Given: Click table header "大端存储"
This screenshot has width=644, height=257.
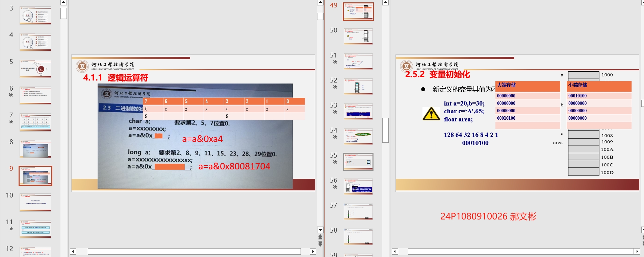Looking at the screenshot, I should [506, 85].
